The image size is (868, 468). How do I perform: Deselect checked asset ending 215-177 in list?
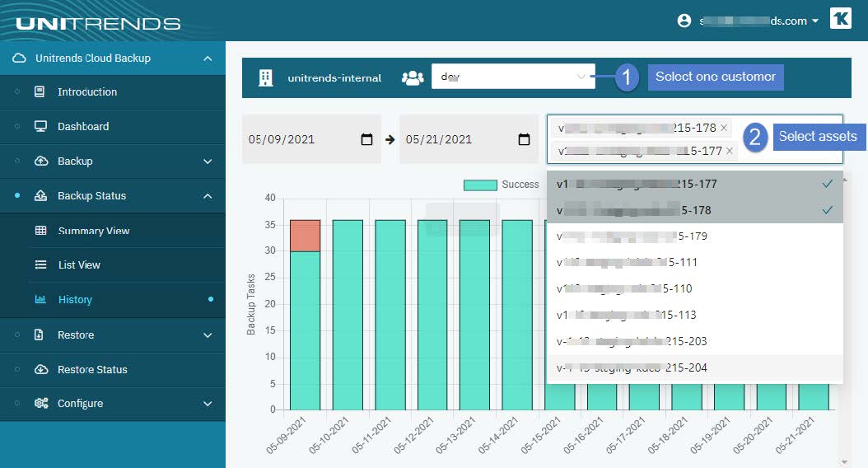[695, 184]
